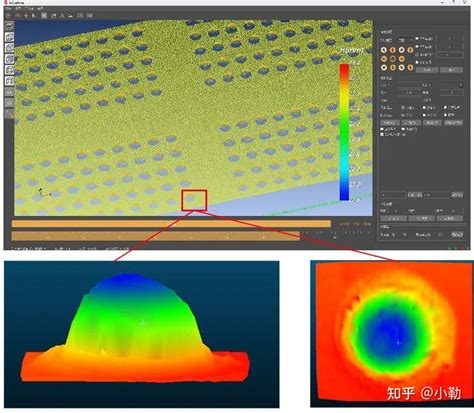Select the white square icon in top toolbar
Screen dimensions: 474x413
(44, 15)
